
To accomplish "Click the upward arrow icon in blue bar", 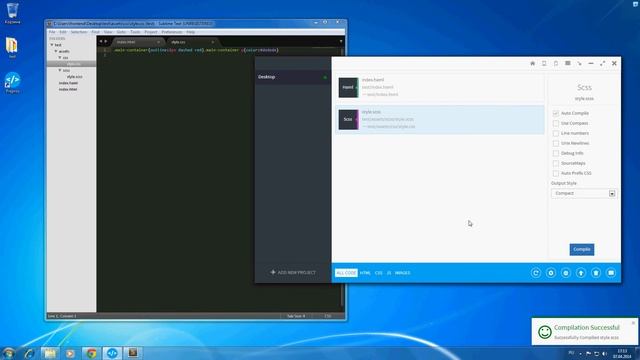I will click(581, 273).
